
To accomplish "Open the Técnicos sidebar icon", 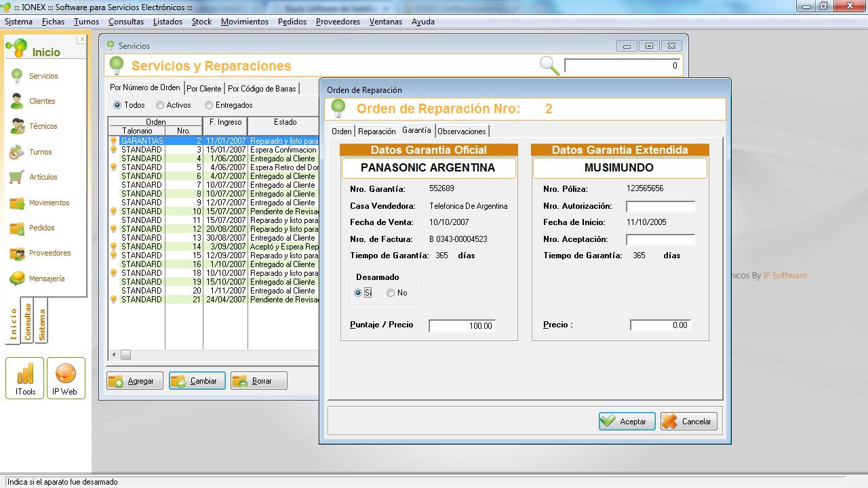I will coord(17,126).
